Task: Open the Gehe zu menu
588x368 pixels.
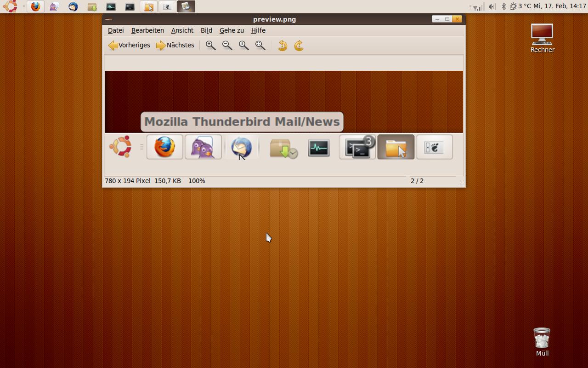Action: 232,30
